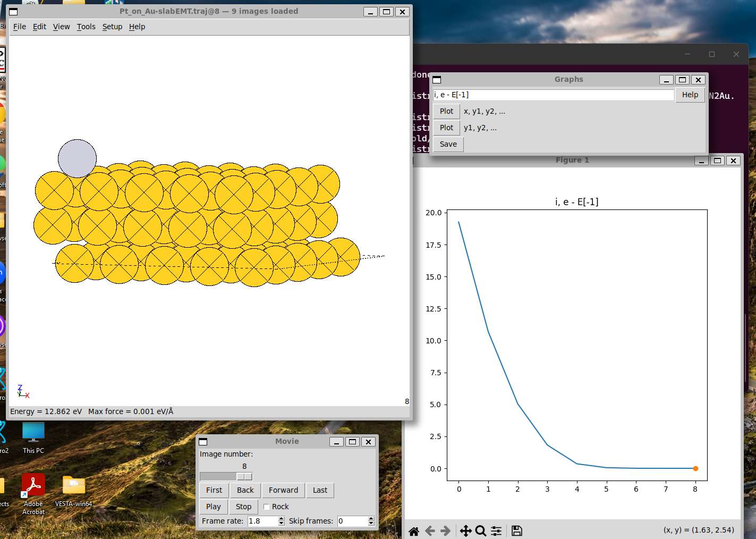Select the Pan/move axes tool icon
Viewport: 756px width, 539px height.
pos(465,530)
